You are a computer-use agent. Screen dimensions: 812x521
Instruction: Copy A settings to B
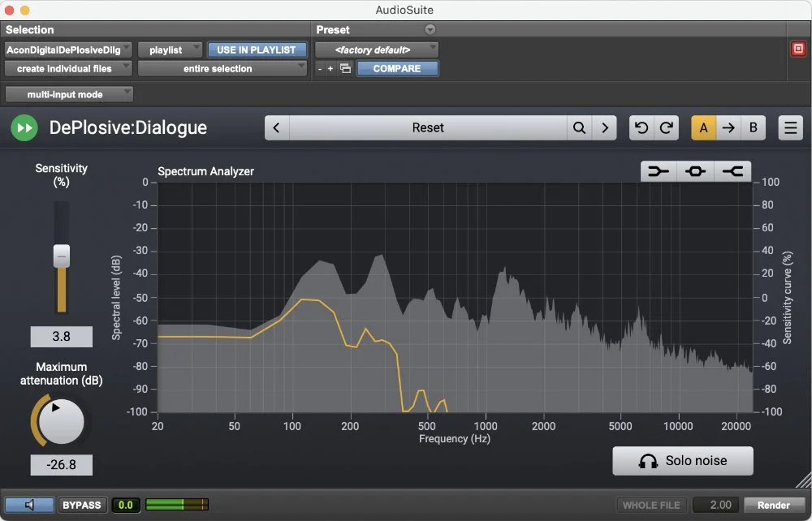(728, 127)
